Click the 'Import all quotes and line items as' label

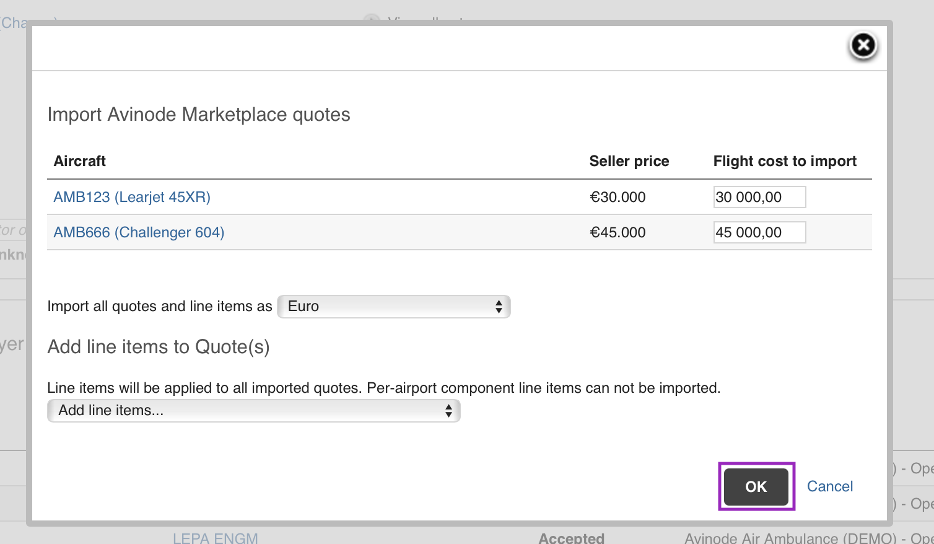tap(160, 306)
